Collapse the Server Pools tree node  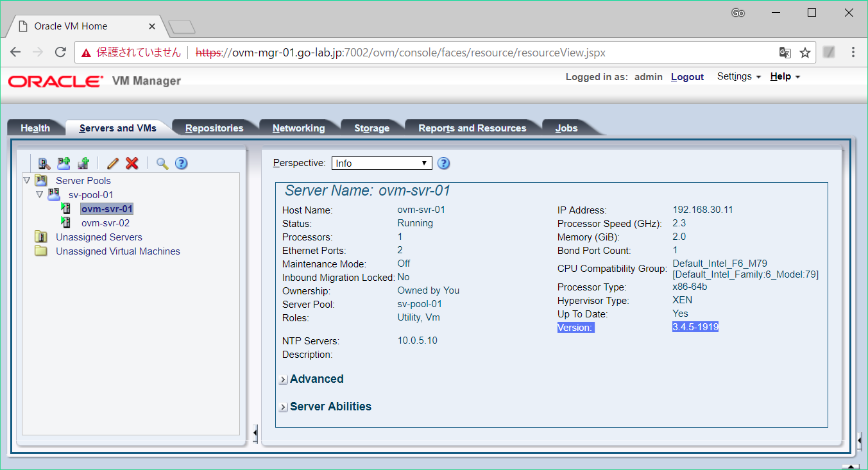(26, 181)
